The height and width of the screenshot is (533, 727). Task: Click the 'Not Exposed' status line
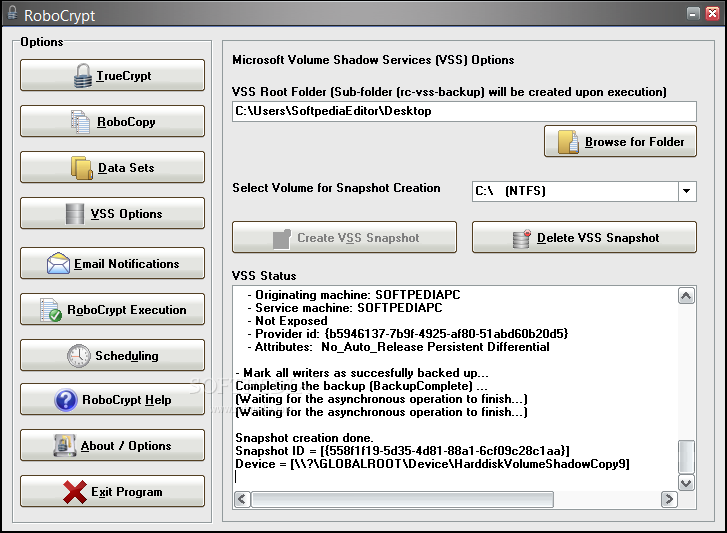click(287, 321)
